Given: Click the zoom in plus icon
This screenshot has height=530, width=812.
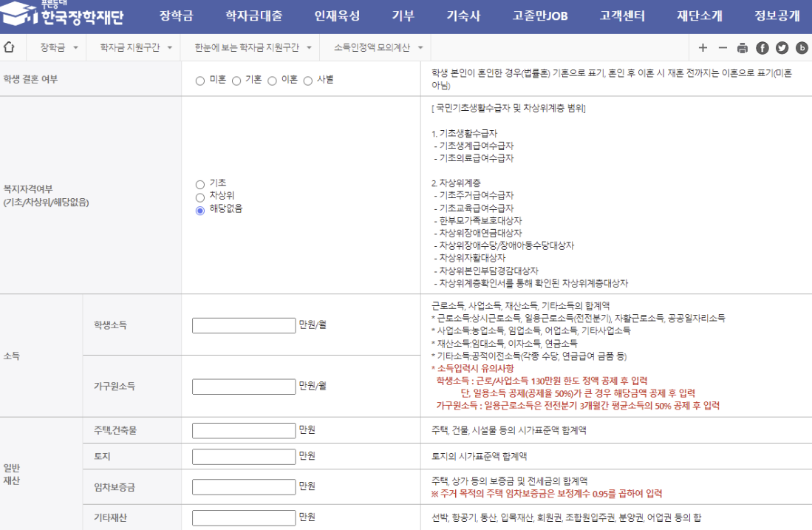Looking at the screenshot, I should (703, 47).
